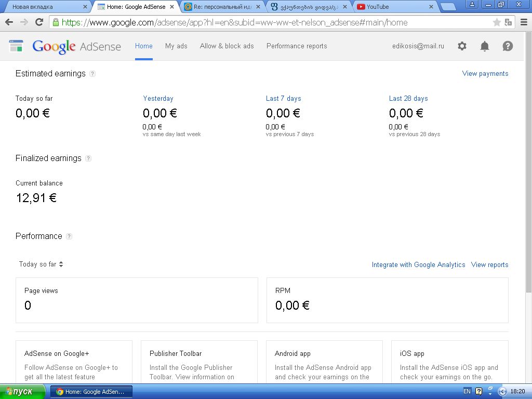Show hidden tray icons arrow
The image size is (532, 399).
pyautogui.click(x=502, y=391)
